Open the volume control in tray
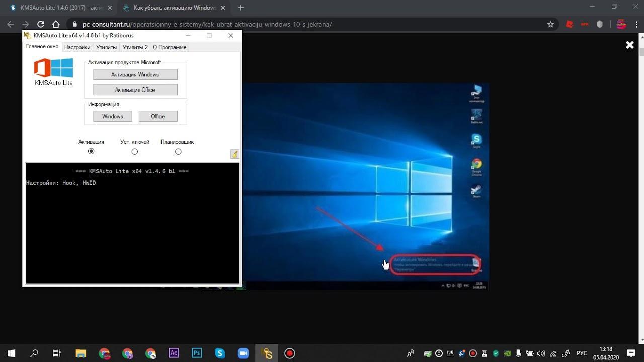The height and width of the screenshot is (362, 644). click(x=541, y=353)
